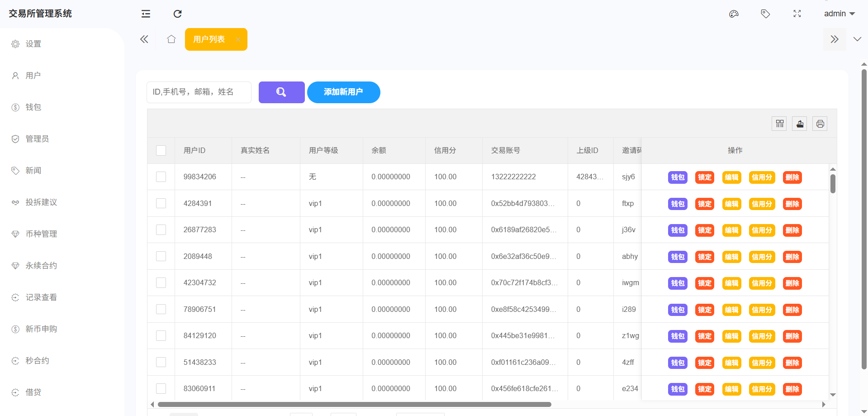Viewport: 868px width, 416px height.
Task: Export table data with export icon
Action: point(800,124)
